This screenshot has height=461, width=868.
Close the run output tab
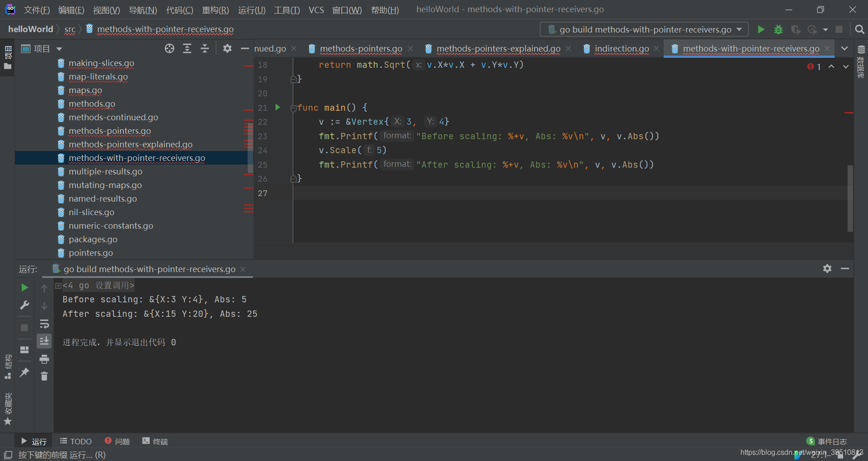pyautogui.click(x=243, y=269)
